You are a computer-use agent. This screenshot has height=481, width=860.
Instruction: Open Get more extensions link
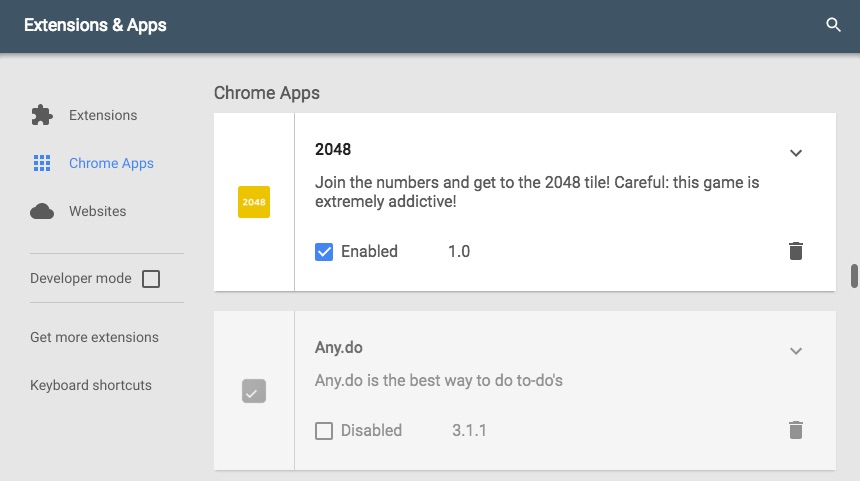click(x=94, y=337)
